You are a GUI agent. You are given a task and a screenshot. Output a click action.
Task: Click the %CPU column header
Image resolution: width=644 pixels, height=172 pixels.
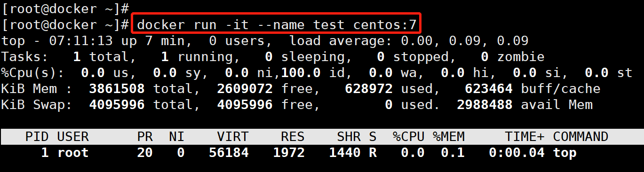pos(408,137)
